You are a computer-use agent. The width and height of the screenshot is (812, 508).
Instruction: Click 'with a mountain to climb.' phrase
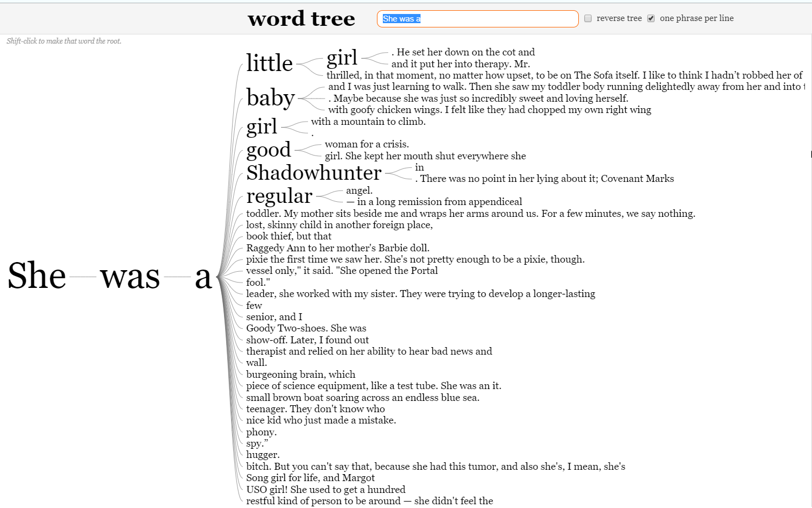[x=368, y=122]
